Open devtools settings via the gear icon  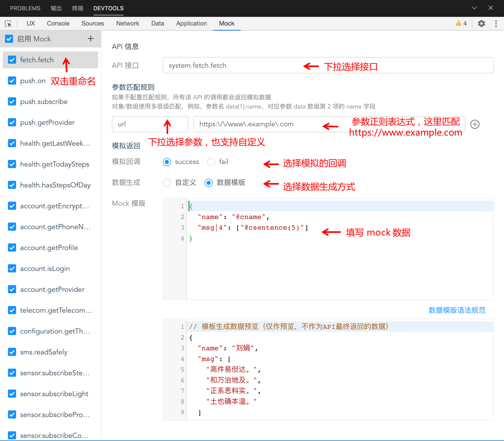pyautogui.click(x=481, y=24)
